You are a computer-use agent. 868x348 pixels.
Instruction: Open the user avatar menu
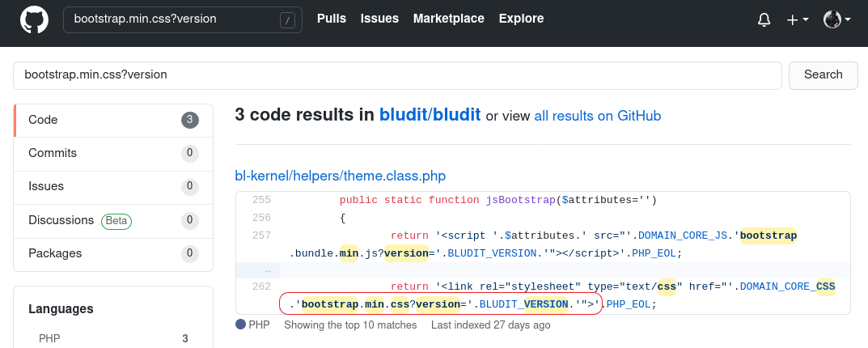click(x=836, y=20)
